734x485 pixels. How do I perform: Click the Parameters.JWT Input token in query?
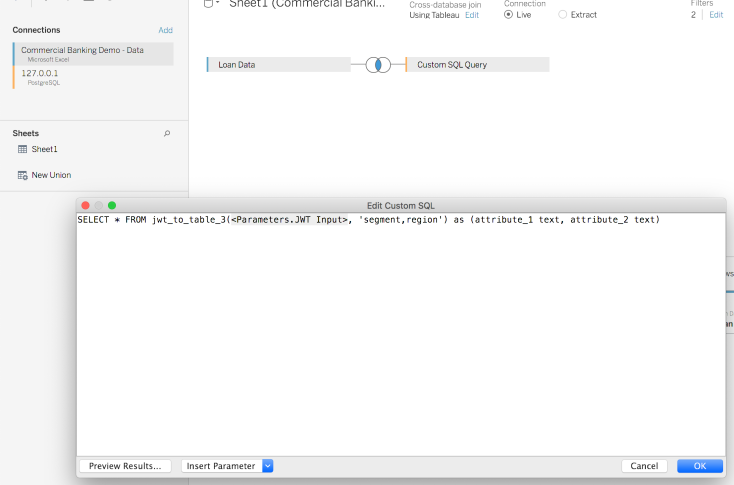[x=290, y=220]
